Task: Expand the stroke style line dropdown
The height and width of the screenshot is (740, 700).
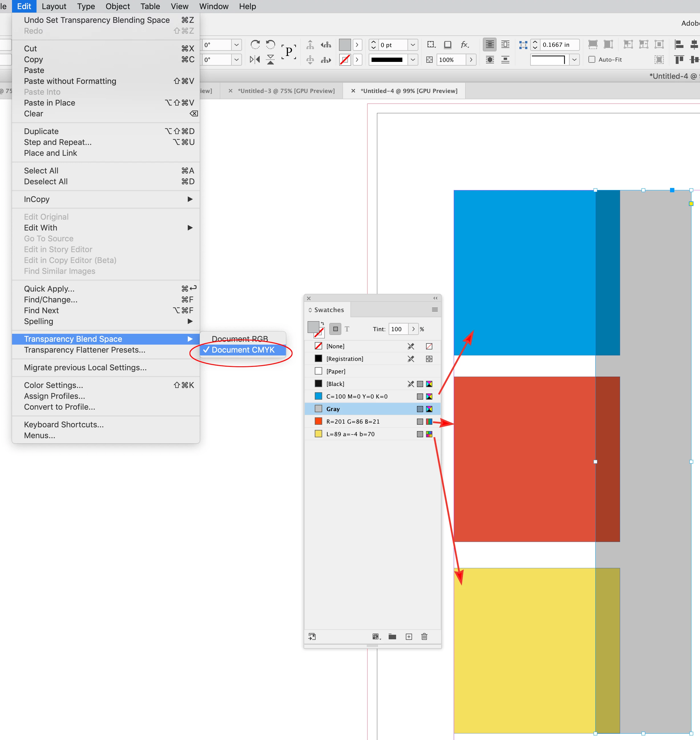Action: [413, 59]
